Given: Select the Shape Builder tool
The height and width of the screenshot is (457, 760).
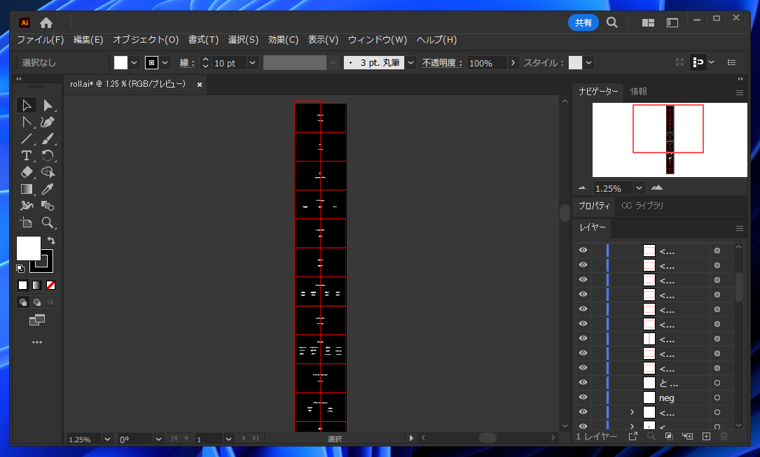Looking at the screenshot, I should click(x=48, y=172).
